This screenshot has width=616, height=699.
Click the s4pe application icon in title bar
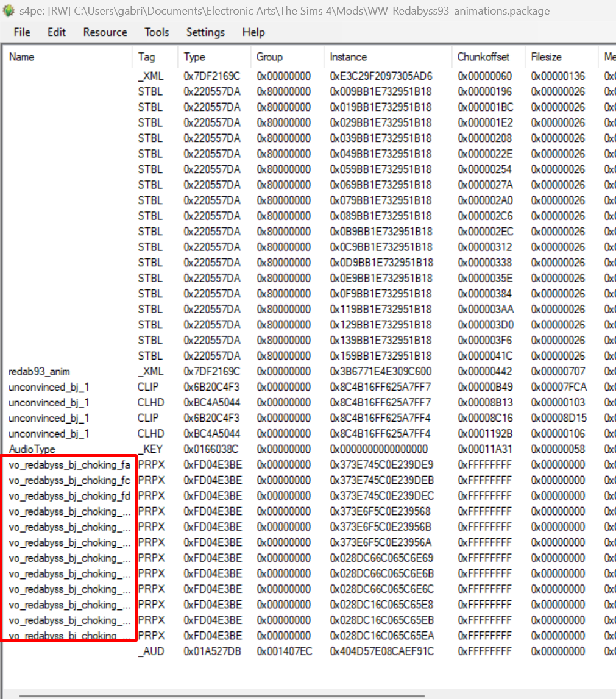(9, 11)
